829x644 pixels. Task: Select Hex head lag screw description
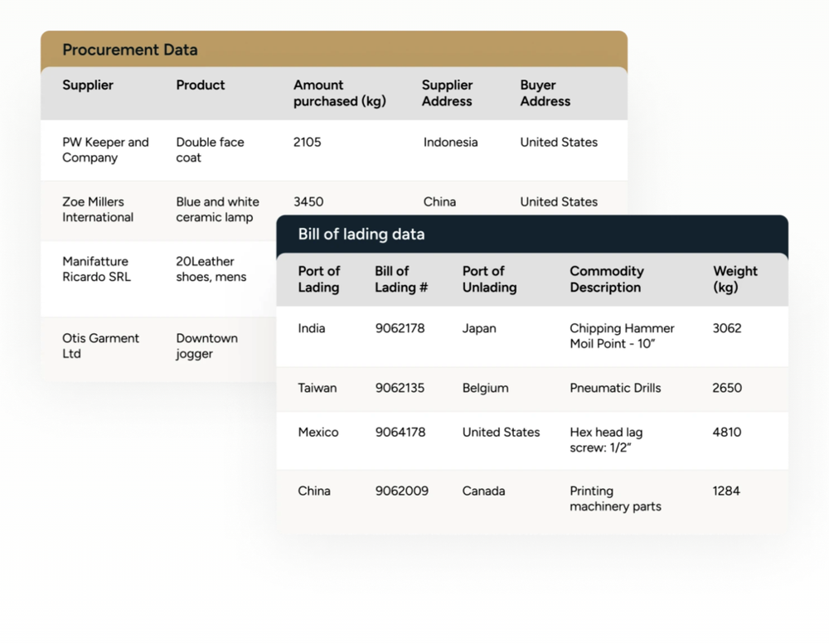click(x=607, y=440)
